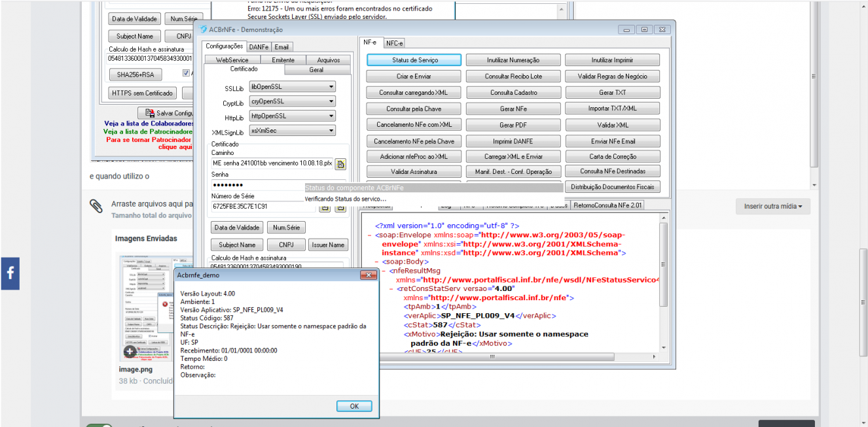Click Adicionar nfeProc ao XML button
This screenshot has width=868, height=427.
(x=414, y=157)
